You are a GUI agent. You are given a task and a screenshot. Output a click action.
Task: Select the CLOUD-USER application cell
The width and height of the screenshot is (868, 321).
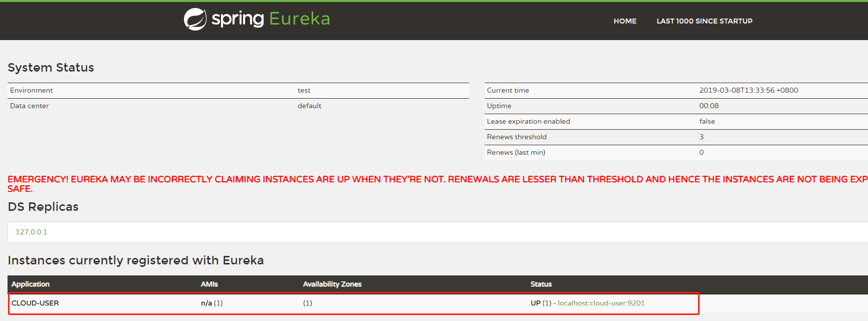pos(35,303)
